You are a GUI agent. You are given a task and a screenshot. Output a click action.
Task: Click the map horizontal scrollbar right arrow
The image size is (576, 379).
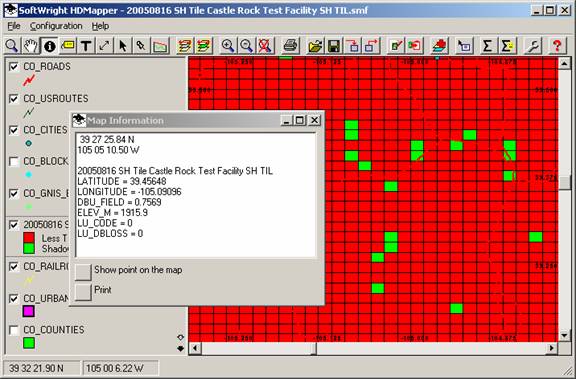point(551,348)
